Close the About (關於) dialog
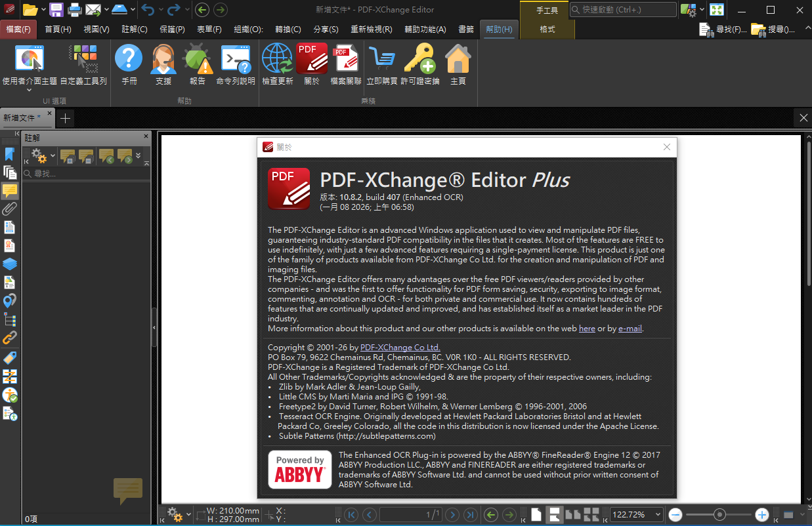Screen dimensions: 812x526 [667, 147]
